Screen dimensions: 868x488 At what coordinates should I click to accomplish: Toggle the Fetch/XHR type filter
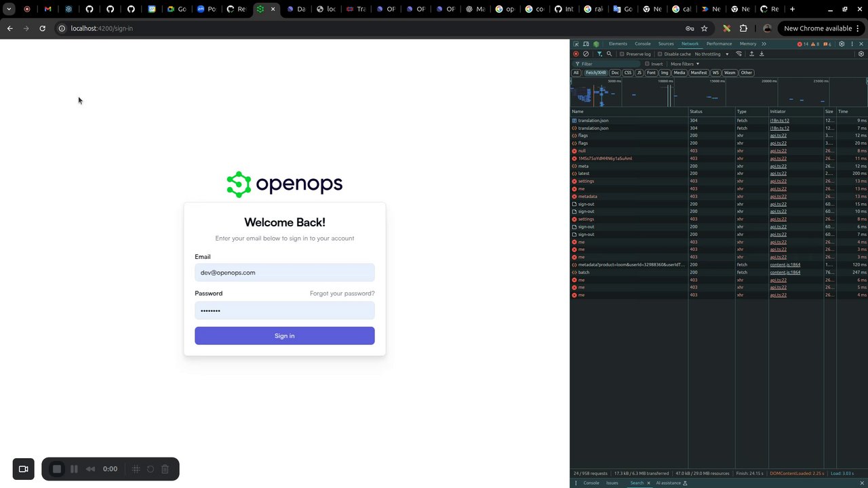[595, 73]
